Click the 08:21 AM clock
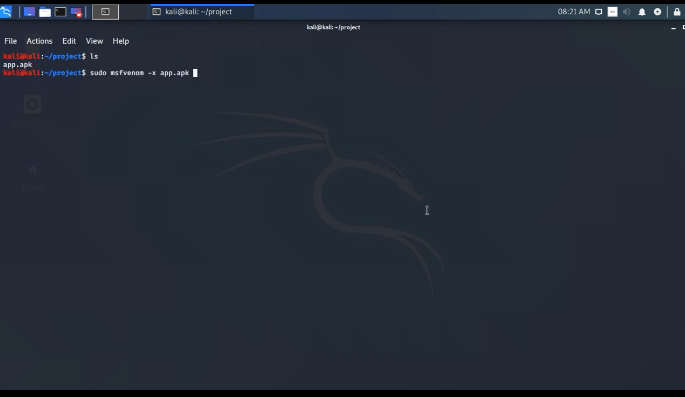The image size is (685, 397). (x=574, y=12)
